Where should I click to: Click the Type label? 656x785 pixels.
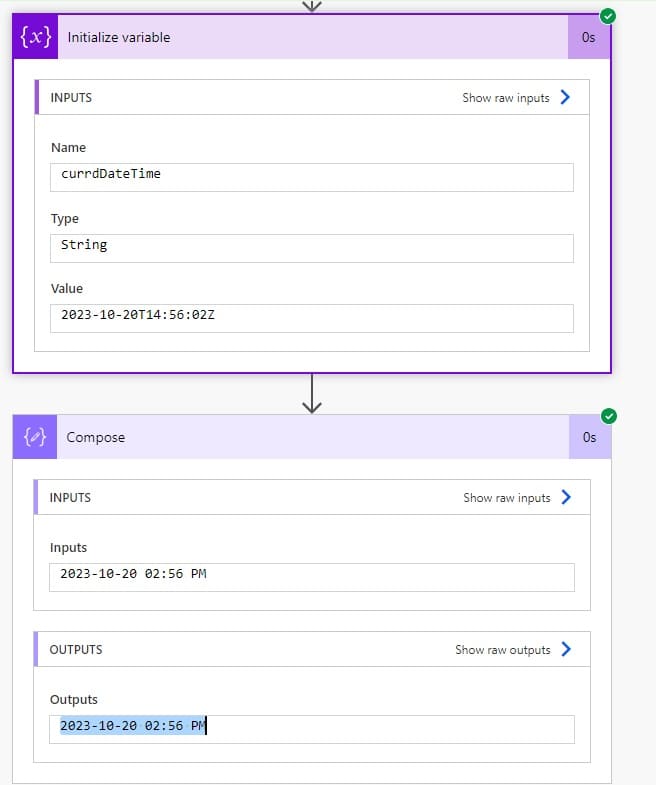pos(65,219)
